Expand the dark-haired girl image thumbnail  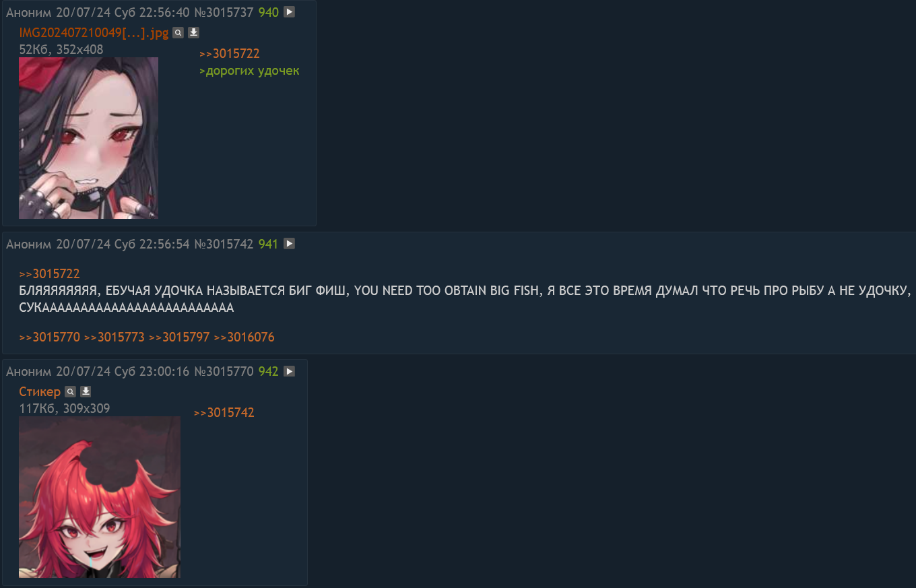click(x=88, y=138)
